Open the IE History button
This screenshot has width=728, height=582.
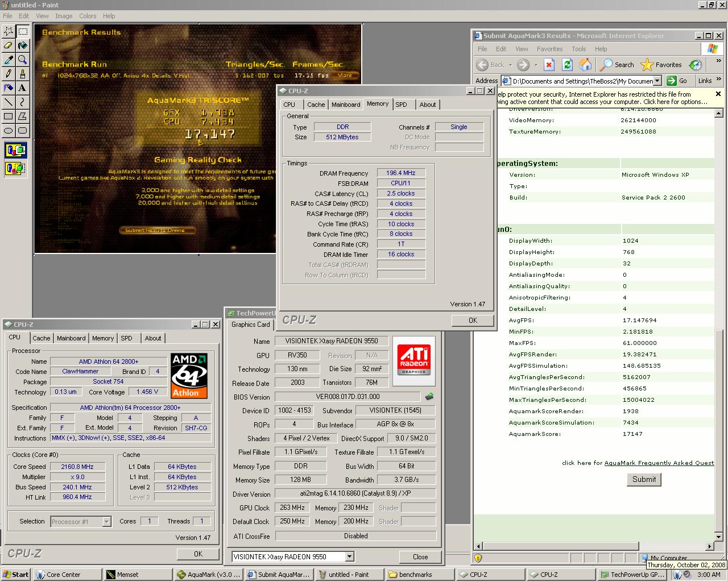[x=695, y=65]
